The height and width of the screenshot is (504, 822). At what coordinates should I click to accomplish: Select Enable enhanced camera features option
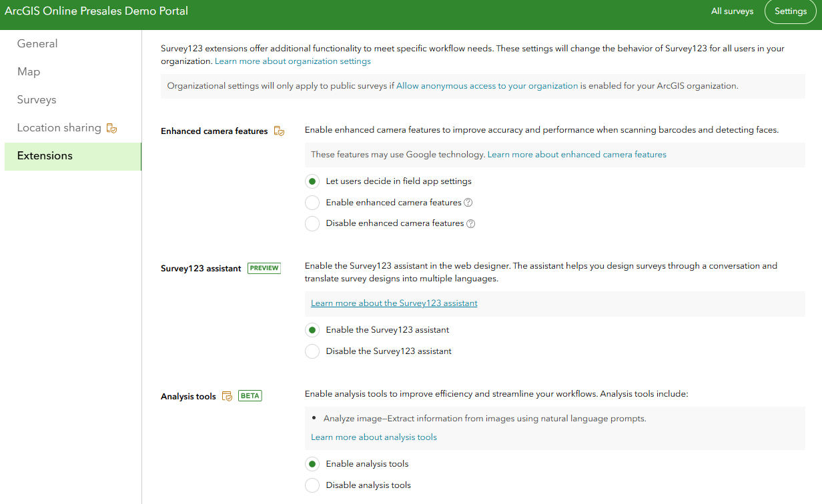tap(312, 203)
